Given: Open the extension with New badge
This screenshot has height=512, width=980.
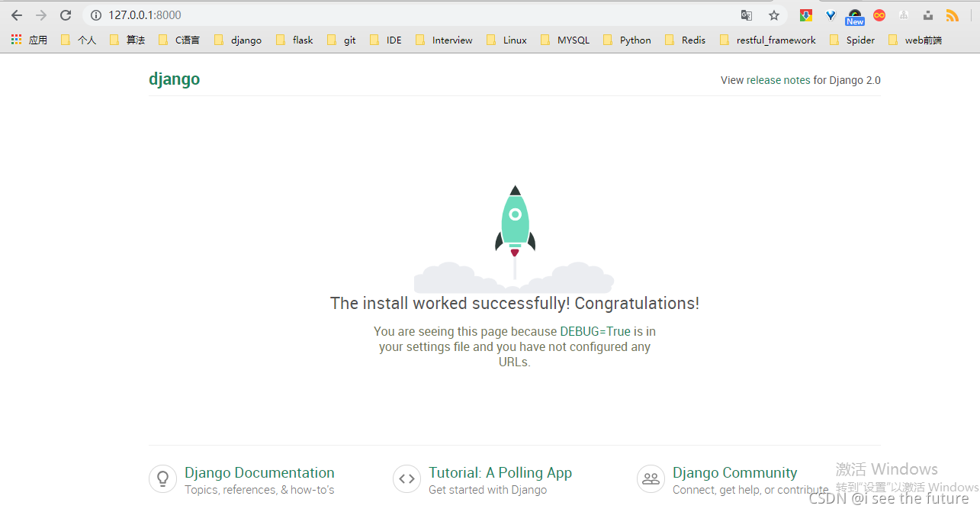Looking at the screenshot, I should click(855, 17).
